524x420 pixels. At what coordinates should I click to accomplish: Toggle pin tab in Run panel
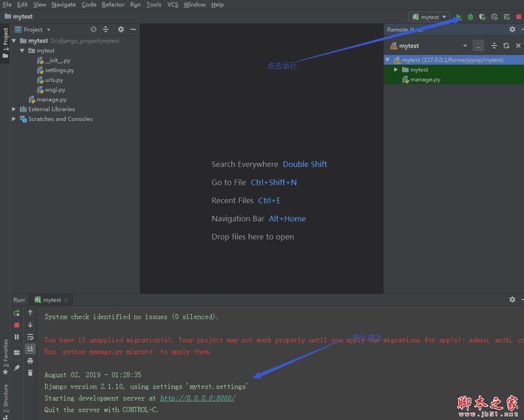[17, 367]
